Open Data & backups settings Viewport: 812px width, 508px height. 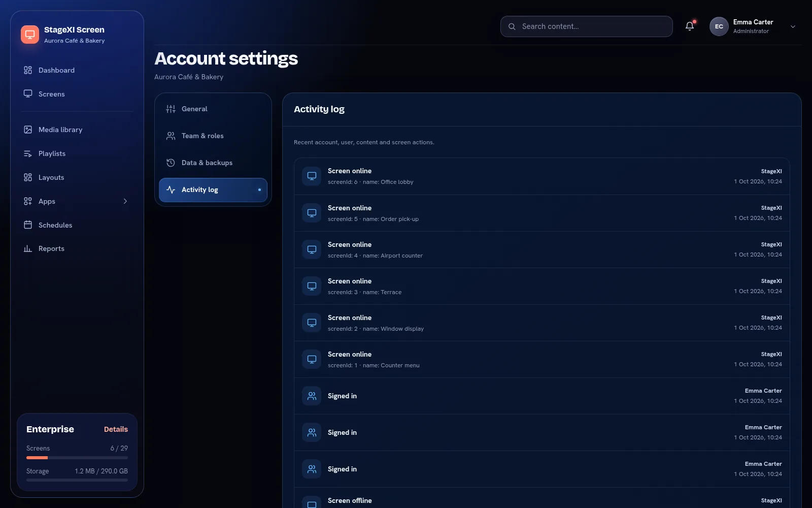coord(213,163)
